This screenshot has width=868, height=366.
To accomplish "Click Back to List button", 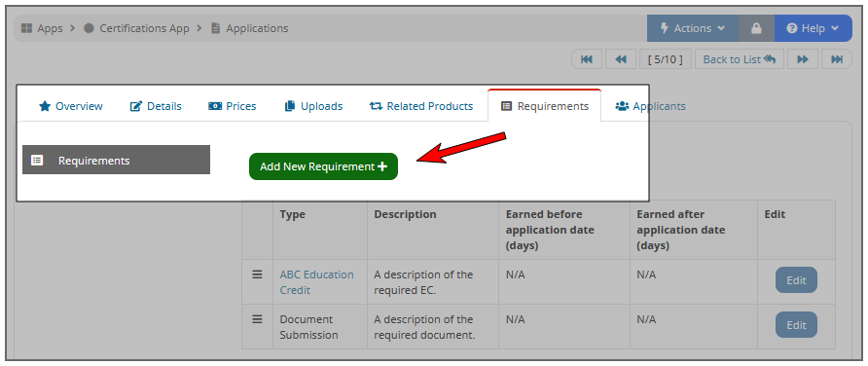I will pos(740,59).
